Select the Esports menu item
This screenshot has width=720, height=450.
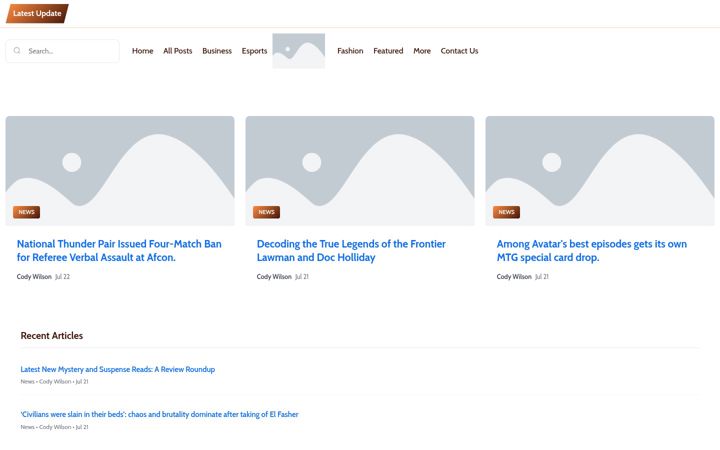(x=254, y=51)
